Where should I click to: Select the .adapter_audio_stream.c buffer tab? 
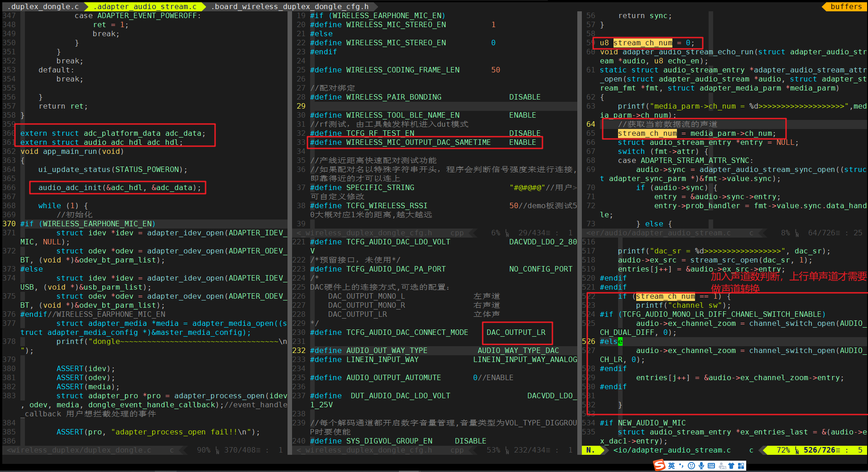coord(145,6)
